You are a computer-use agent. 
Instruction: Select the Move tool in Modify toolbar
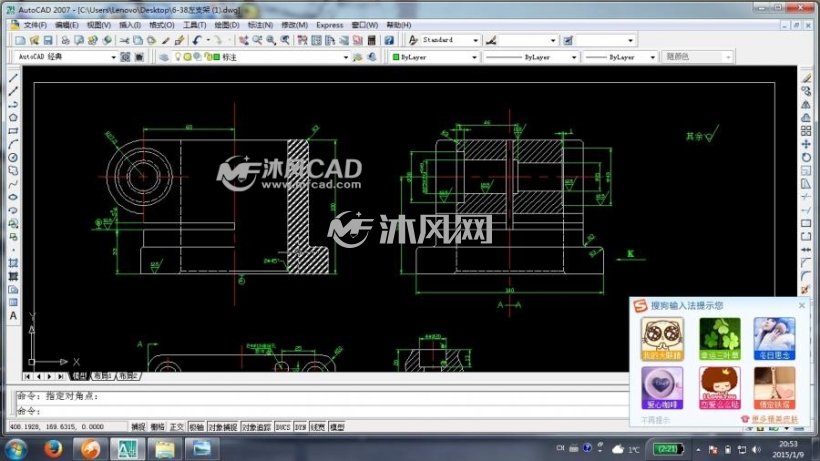(806, 144)
